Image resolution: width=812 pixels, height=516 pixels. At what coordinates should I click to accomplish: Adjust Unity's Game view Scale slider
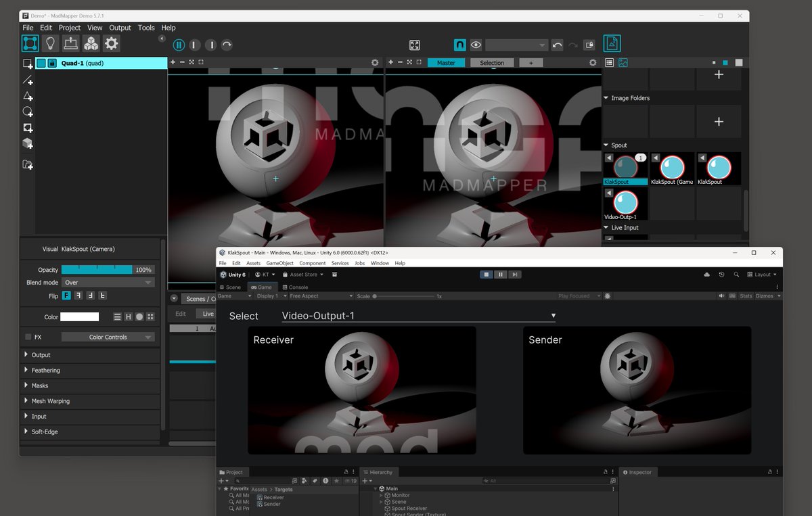(405, 296)
